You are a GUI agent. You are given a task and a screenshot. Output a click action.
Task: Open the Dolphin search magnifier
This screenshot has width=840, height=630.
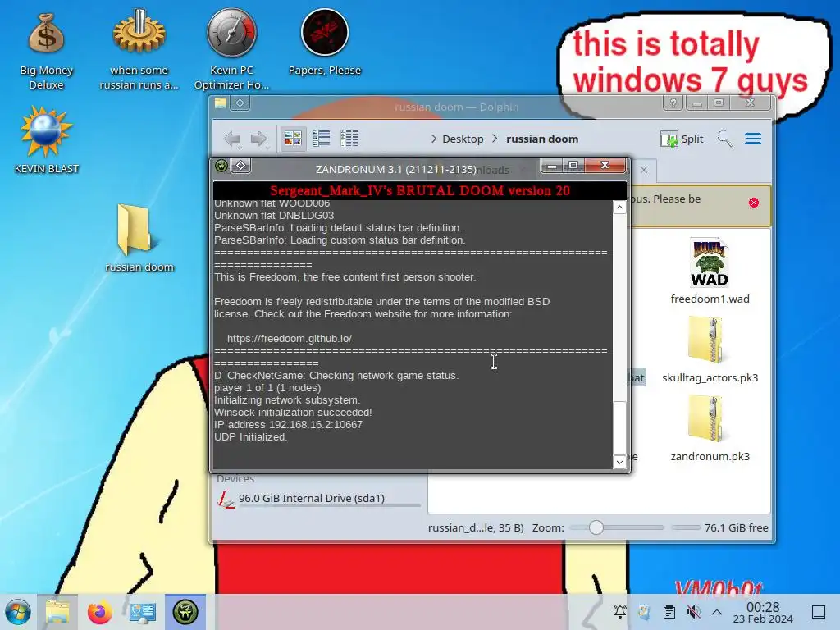pyautogui.click(x=725, y=139)
